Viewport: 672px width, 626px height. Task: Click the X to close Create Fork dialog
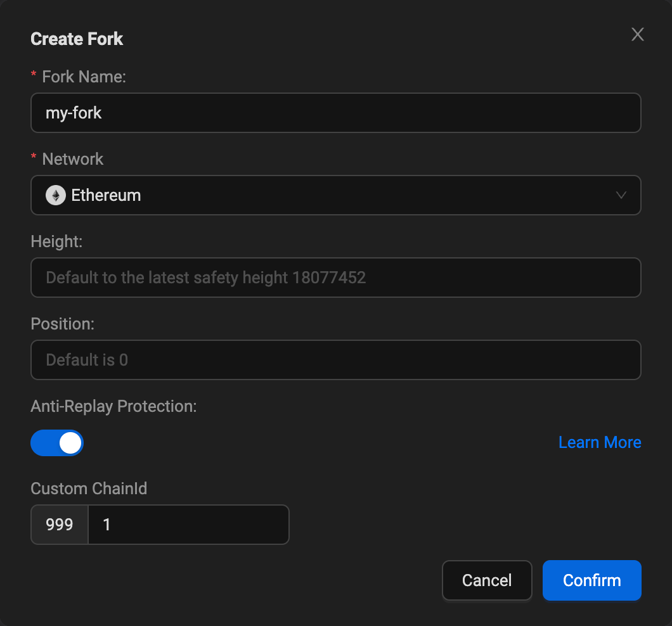click(x=637, y=34)
